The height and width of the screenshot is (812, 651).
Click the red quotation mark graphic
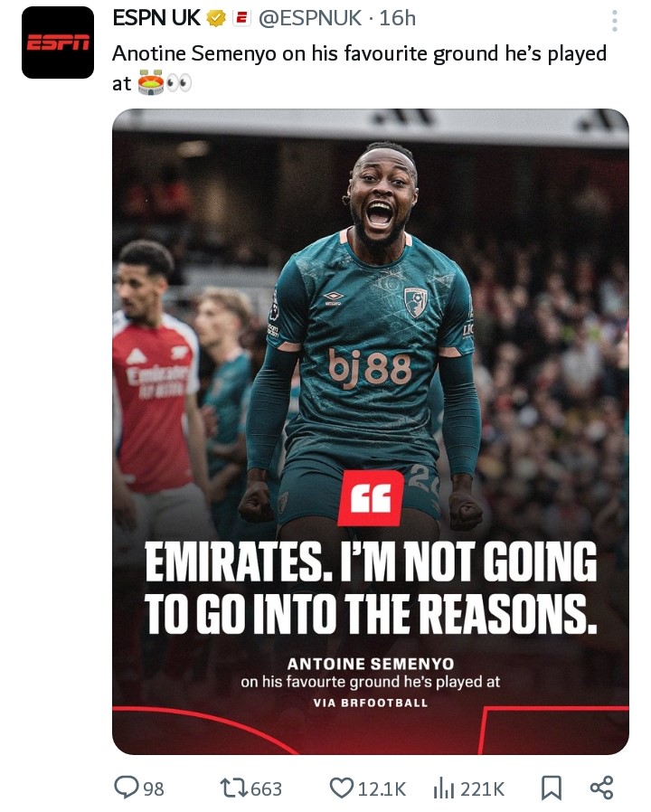371,498
